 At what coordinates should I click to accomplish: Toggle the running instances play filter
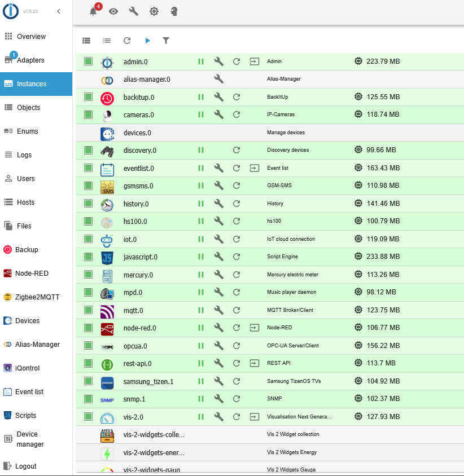click(148, 41)
